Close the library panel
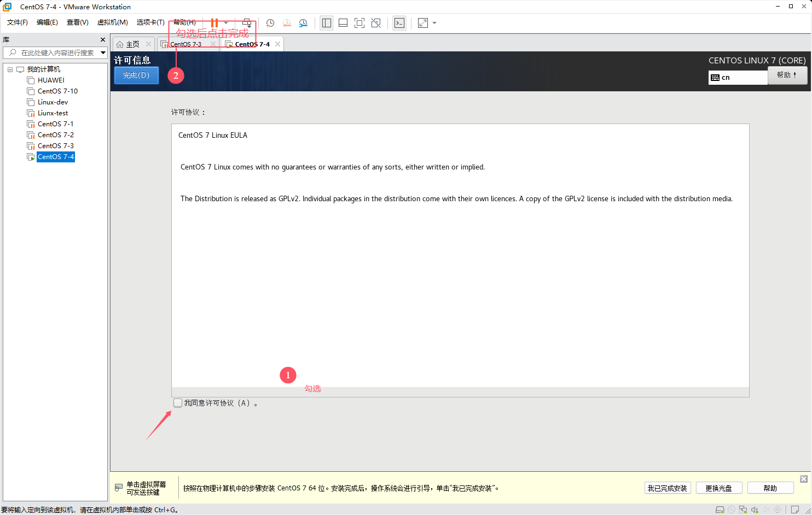This screenshot has width=812, height=515. tap(102, 40)
